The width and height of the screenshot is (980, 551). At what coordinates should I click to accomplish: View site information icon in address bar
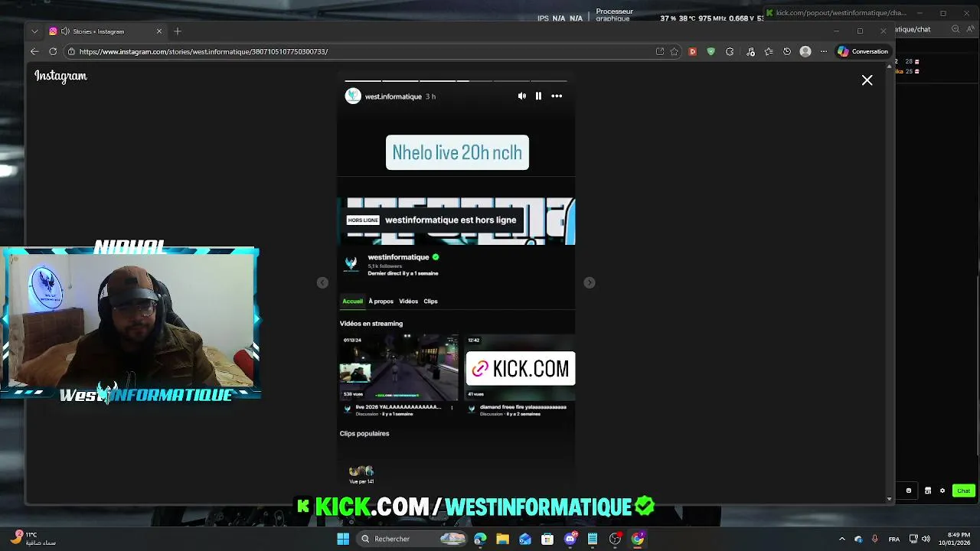(71, 51)
